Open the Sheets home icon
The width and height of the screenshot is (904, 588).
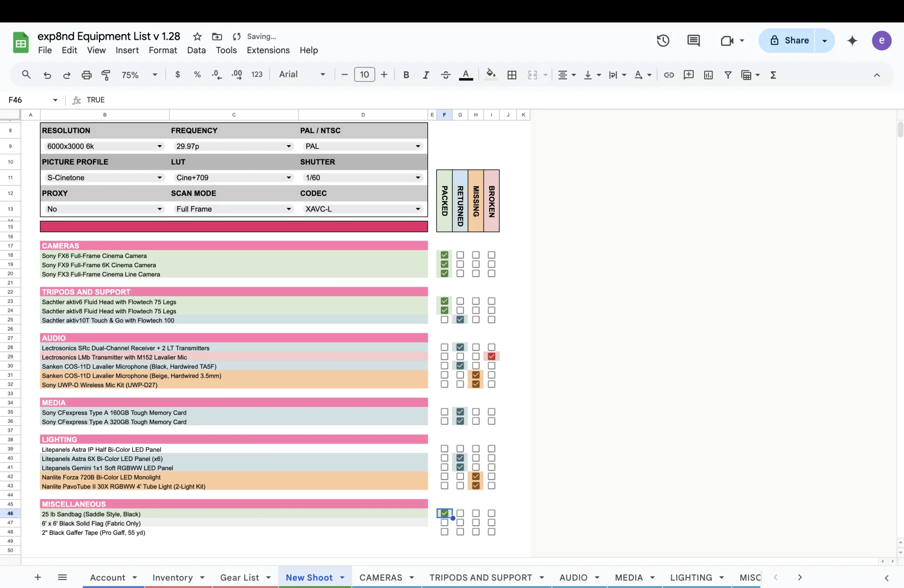pyautogui.click(x=21, y=43)
